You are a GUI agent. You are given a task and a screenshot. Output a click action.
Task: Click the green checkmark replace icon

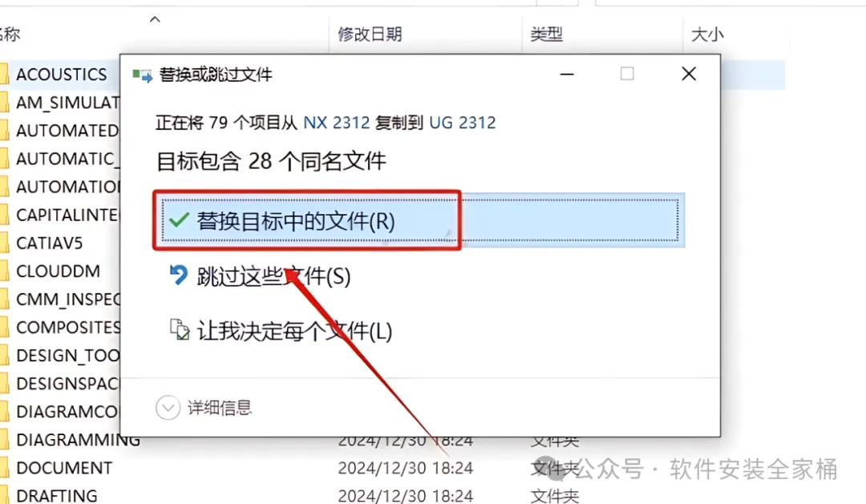[x=179, y=220]
